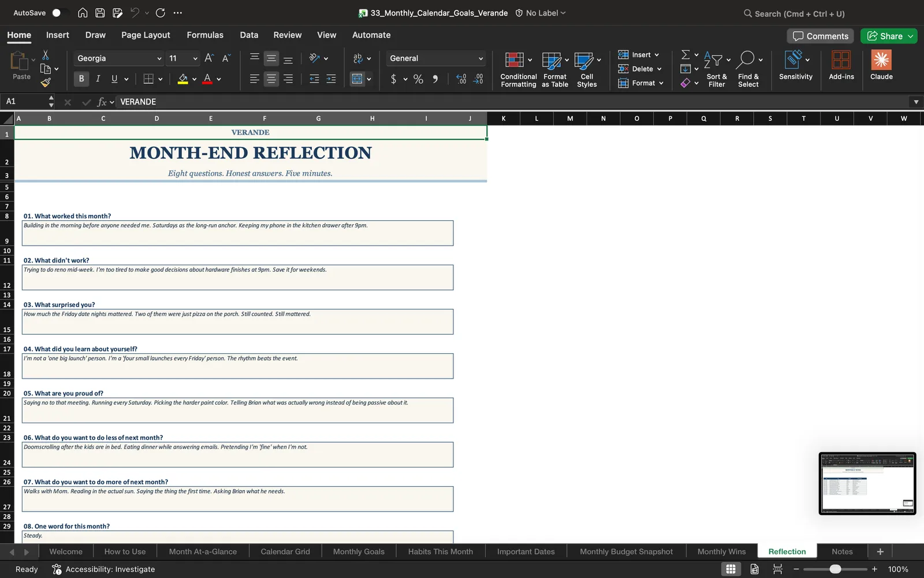This screenshot has width=924, height=578.
Task: Toggle Merge & Center button
Action: coord(357,79)
